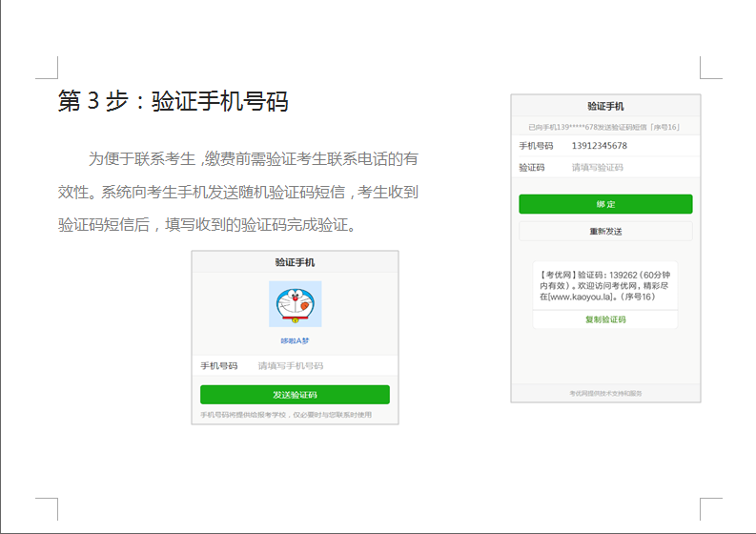Viewport: 756px width, 534px height.
Task: Focus the 请填写验证码 input field
Action: [598, 167]
